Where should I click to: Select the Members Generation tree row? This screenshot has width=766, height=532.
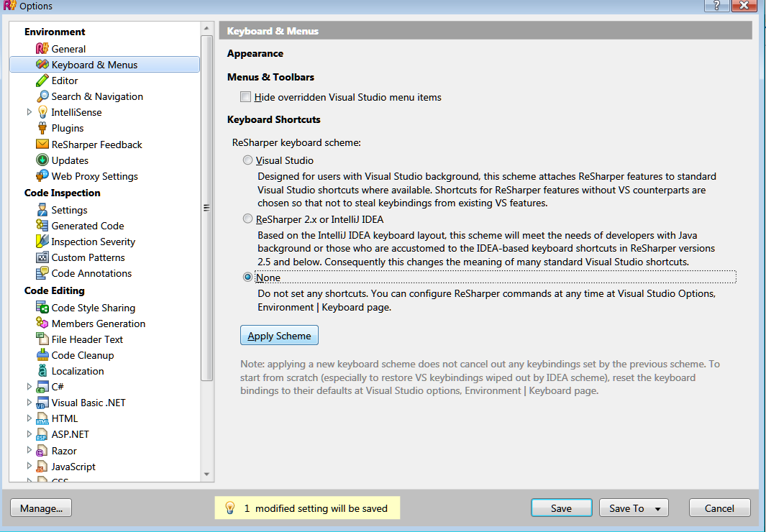coord(104,323)
